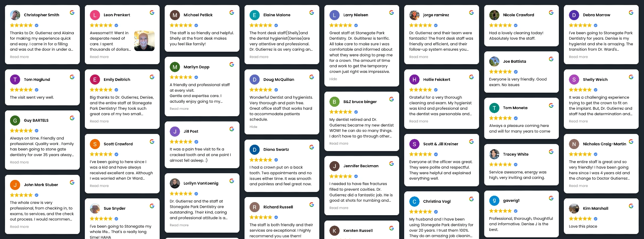Screen dimensions: 644x239
Task: Click Google icon on Christopher Smith's review
Action: click(72, 13)
